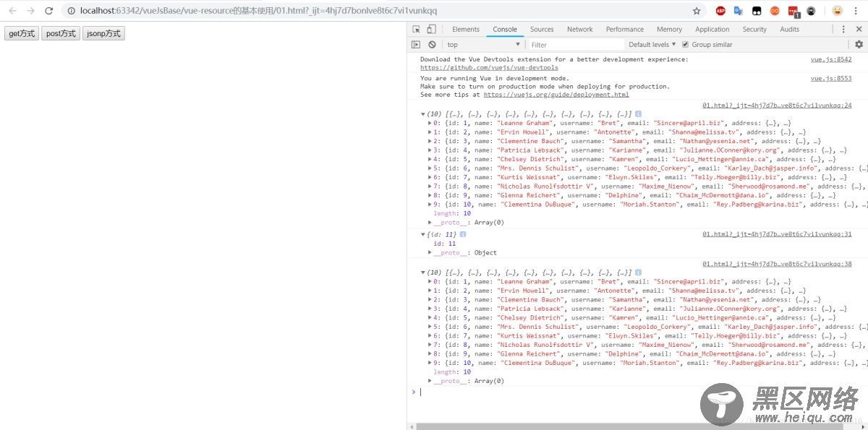Expand __proto__: Object entry
The image size is (868, 430).
(430, 252)
